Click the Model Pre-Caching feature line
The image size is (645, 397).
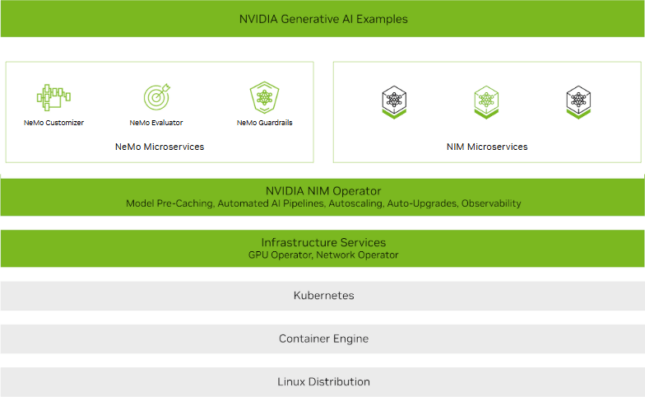tap(323, 204)
